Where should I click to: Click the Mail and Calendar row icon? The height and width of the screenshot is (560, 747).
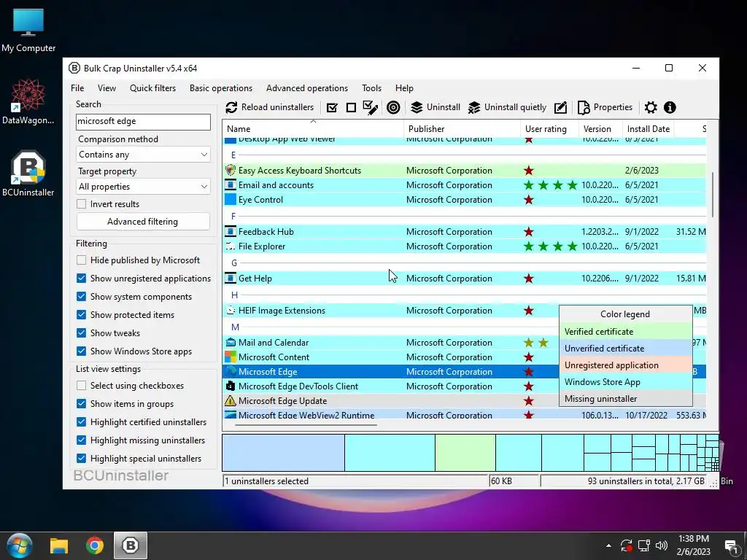point(230,342)
